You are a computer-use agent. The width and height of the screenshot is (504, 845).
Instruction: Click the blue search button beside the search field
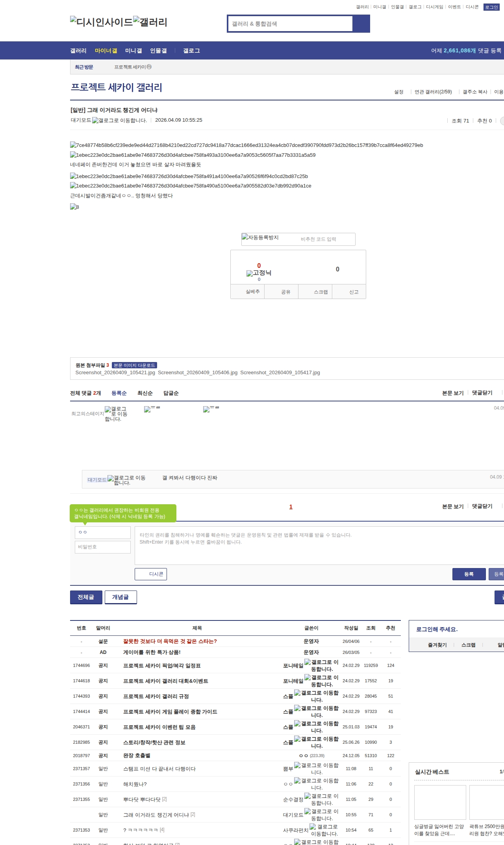pos(361,24)
